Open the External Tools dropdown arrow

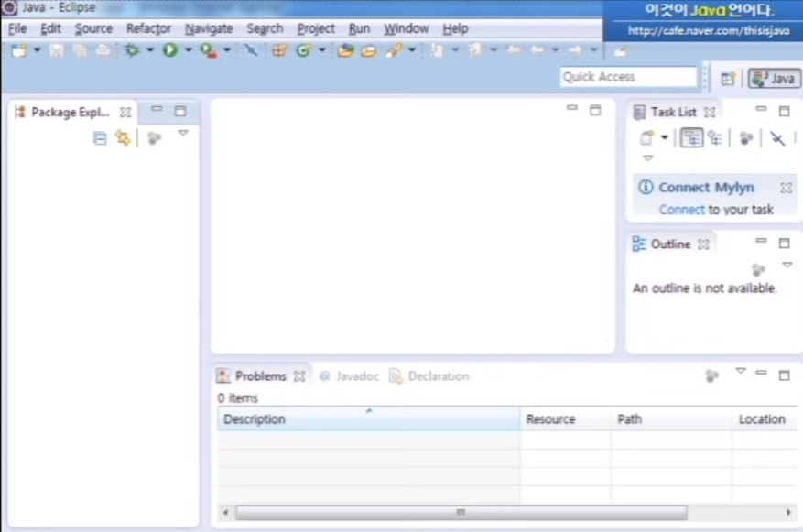pos(227,50)
